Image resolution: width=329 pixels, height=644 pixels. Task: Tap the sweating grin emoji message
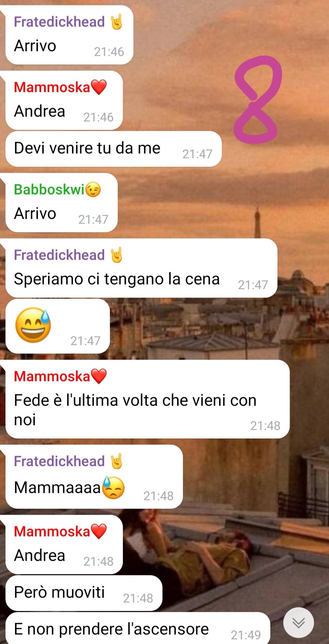58,326
